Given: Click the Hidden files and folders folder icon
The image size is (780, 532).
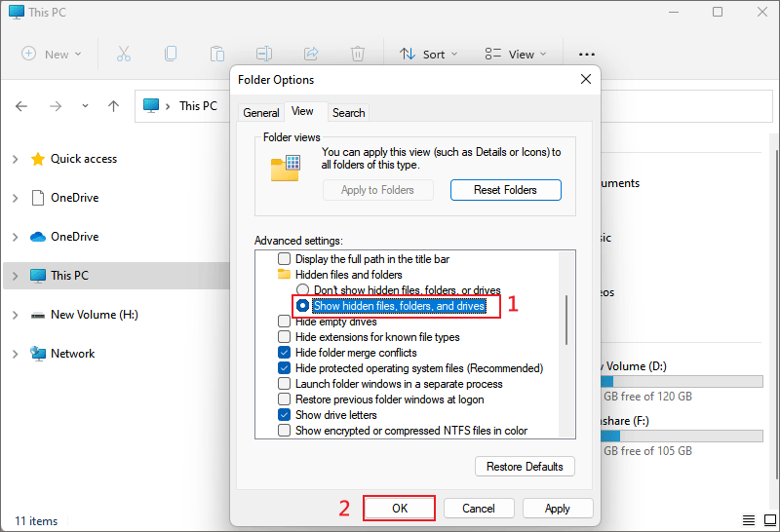Looking at the screenshot, I should pos(284,274).
